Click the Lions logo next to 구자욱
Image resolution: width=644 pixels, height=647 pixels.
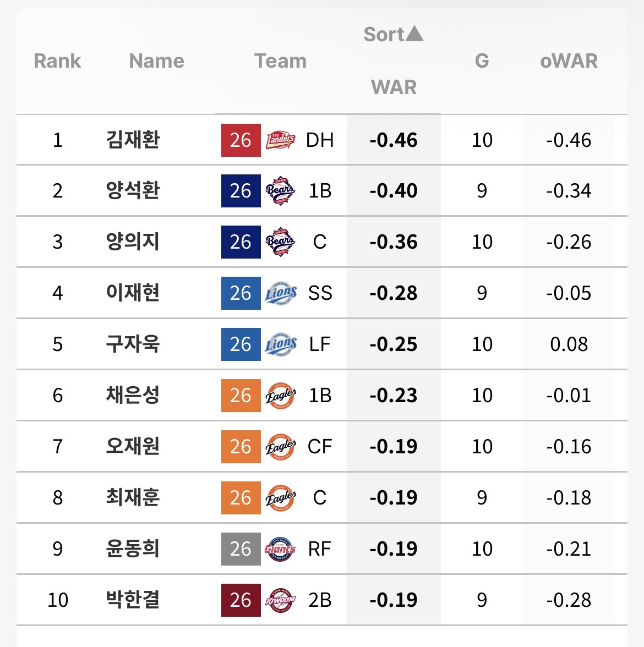pos(280,344)
